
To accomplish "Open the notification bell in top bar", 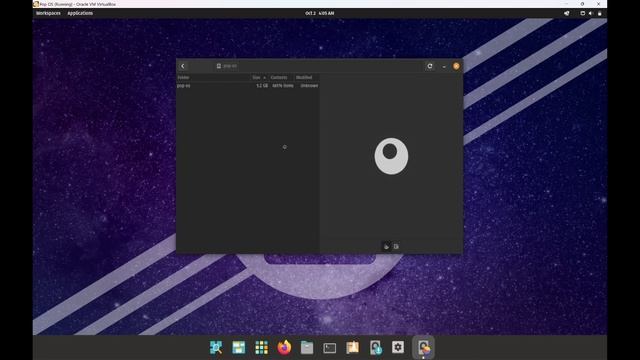I will tap(567, 13).
